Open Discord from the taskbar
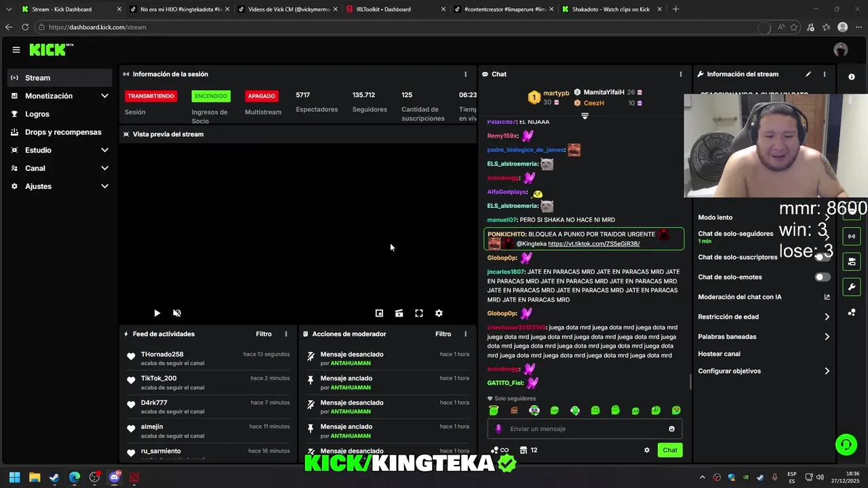868x488 pixels. pos(114,477)
